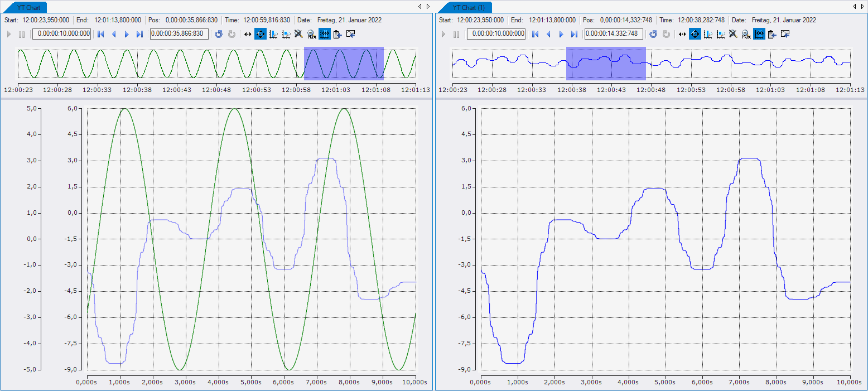The width and height of the screenshot is (868, 391).
Task: Undo last zoom in YT Chart (1)
Action: [x=653, y=34]
